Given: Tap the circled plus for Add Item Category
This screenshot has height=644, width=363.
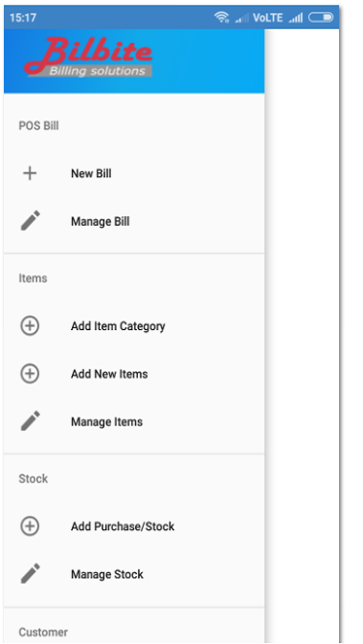Looking at the screenshot, I should click(x=30, y=326).
